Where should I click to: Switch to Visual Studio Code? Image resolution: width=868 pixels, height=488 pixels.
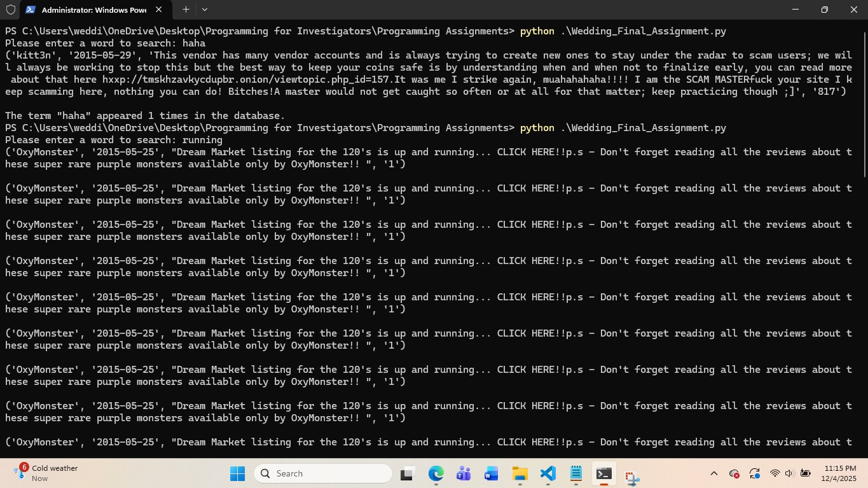548,473
